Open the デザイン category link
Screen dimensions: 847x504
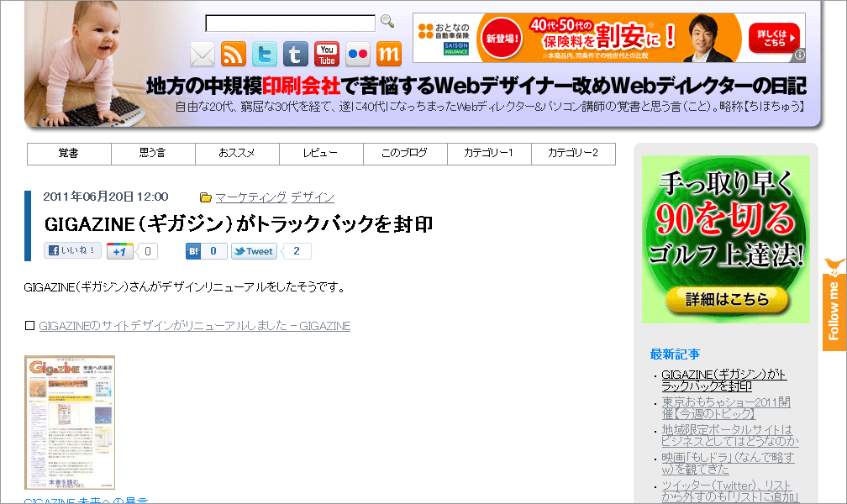pyautogui.click(x=313, y=197)
